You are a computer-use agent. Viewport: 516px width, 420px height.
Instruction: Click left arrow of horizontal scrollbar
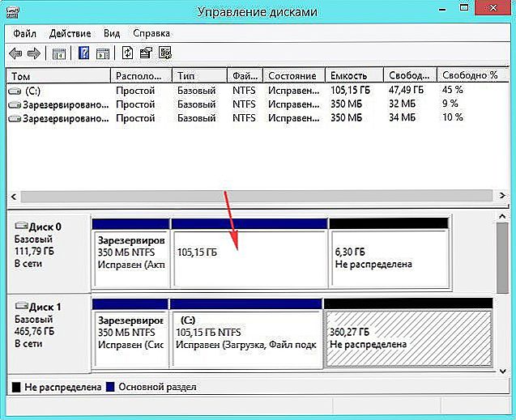tap(14, 197)
